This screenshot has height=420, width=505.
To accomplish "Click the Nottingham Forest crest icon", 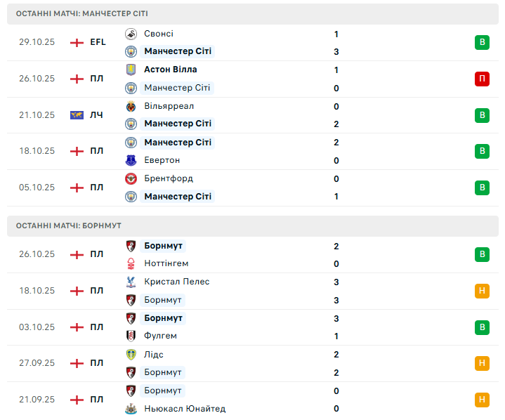I will click(x=131, y=263).
